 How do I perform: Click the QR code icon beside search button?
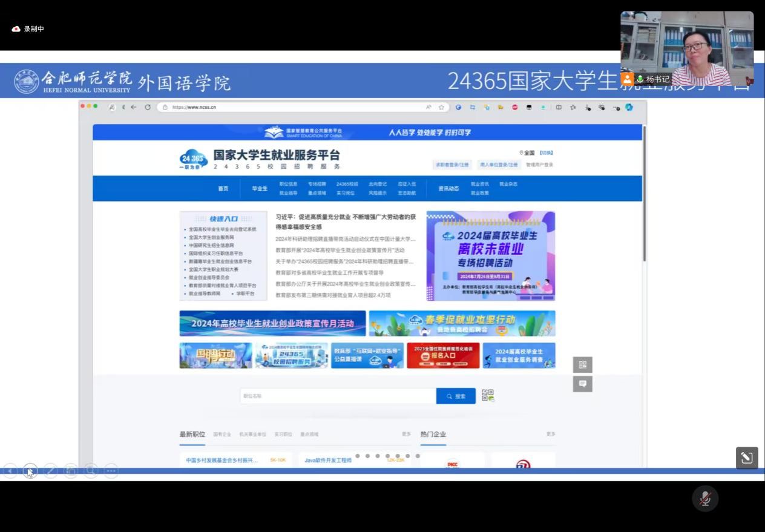tap(488, 396)
